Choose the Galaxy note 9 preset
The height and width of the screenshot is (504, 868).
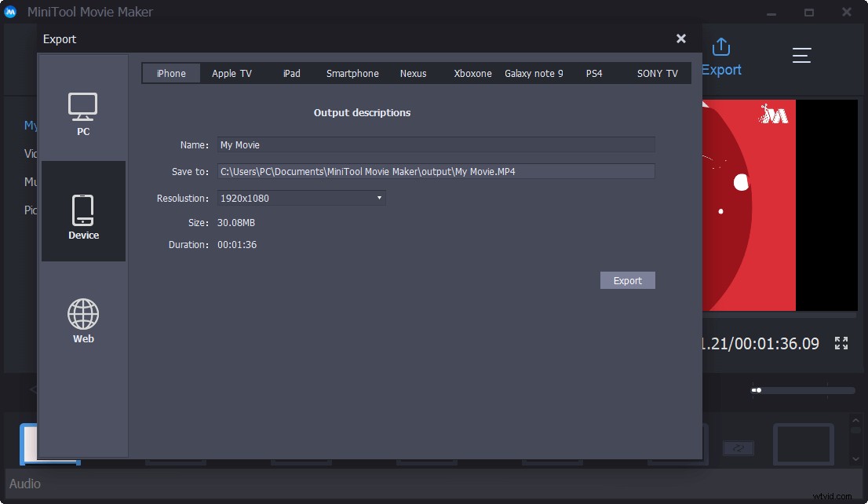click(x=534, y=72)
